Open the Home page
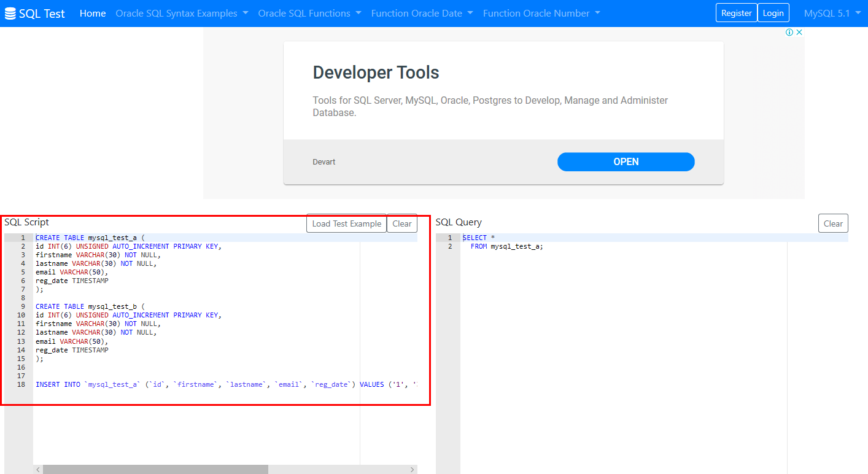 [93, 14]
